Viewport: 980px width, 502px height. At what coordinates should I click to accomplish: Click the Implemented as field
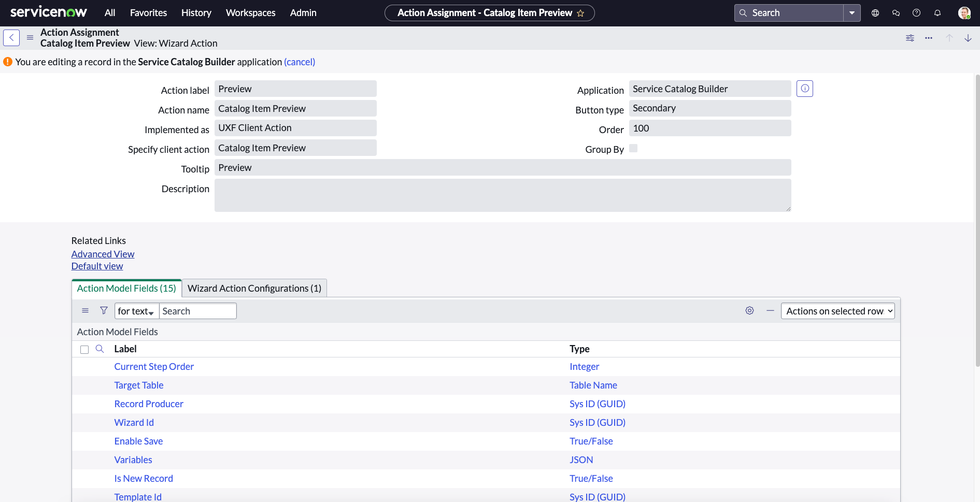pyautogui.click(x=295, y=128)
